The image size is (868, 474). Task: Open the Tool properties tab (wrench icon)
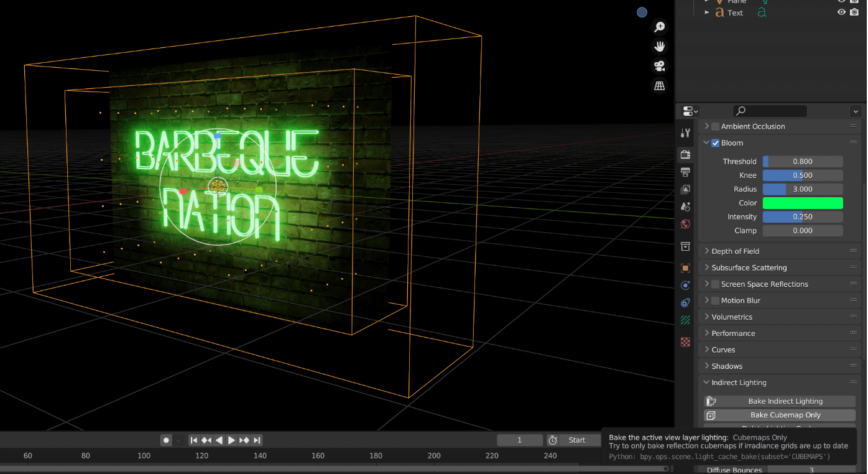click(685, 132)
